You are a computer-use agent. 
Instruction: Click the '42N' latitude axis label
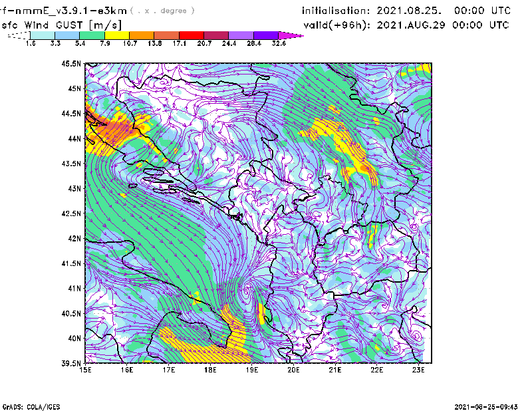(74, 238)
